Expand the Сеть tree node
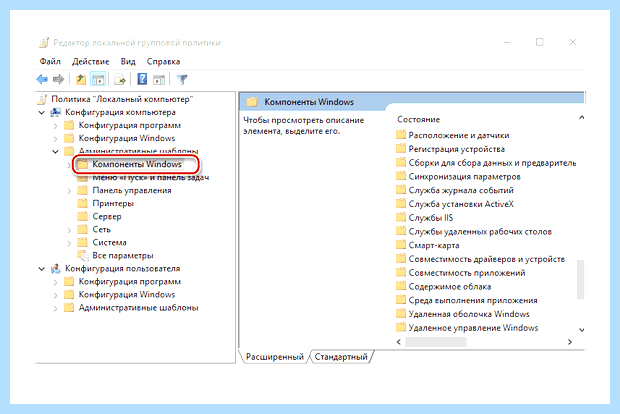The width and height of the screenshot is (620, 414). tap(69, 230)
